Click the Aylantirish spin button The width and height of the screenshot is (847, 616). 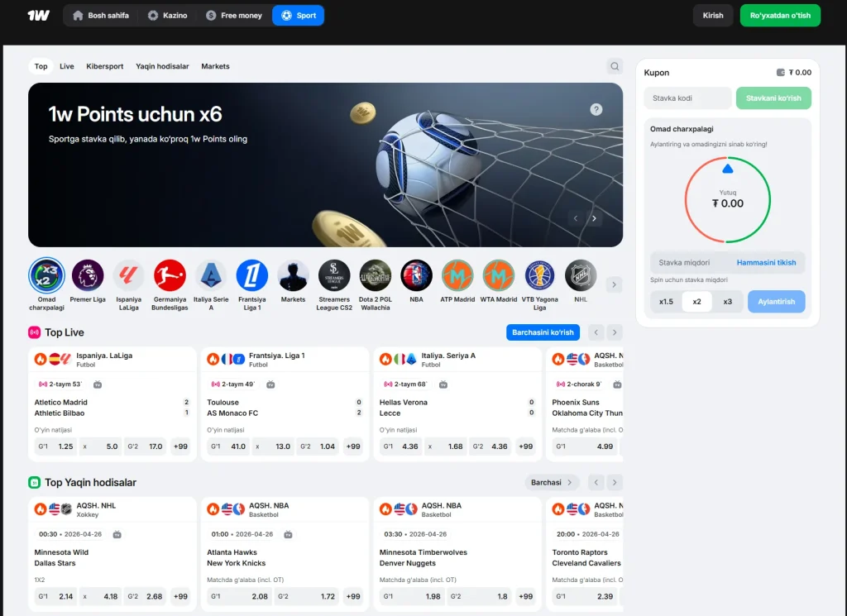coord(776,302)
